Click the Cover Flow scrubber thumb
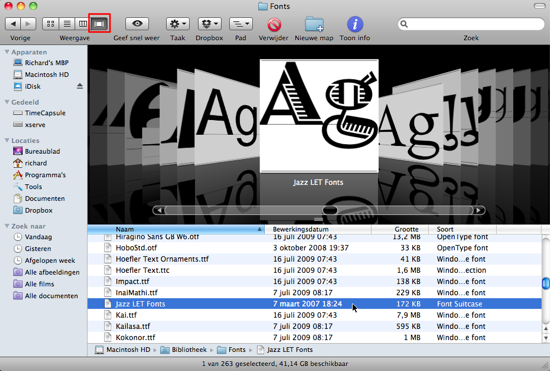This screenshot has height=371, width=550. [329, 210]
